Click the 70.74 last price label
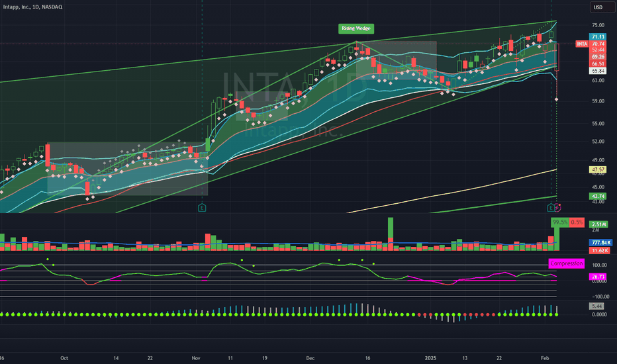This screenshot has height=364, width=617. (x=598, y=44)
